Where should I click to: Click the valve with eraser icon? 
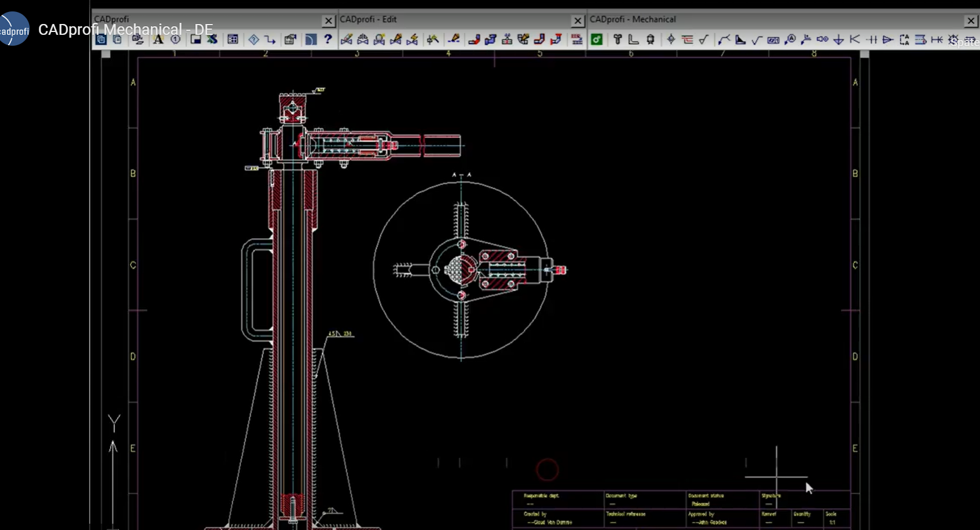(x=346, y=39)
